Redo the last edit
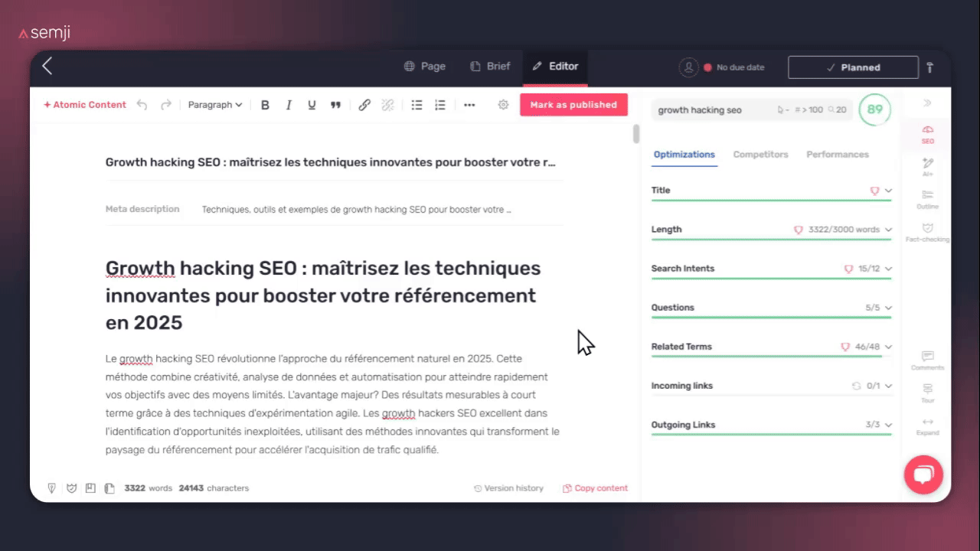The width and height of the screenshot is (980, 551). pyautogui.click(x=165, y=105)
